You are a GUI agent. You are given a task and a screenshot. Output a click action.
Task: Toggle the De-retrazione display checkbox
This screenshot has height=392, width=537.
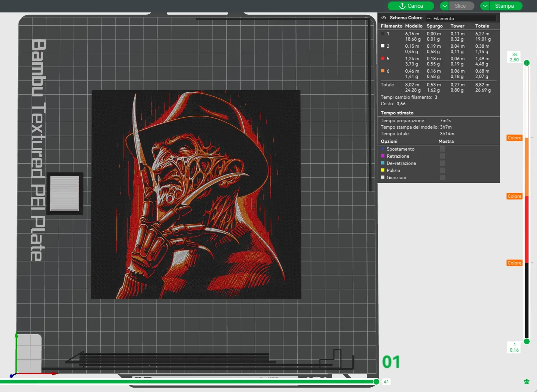tap(442, 163)
